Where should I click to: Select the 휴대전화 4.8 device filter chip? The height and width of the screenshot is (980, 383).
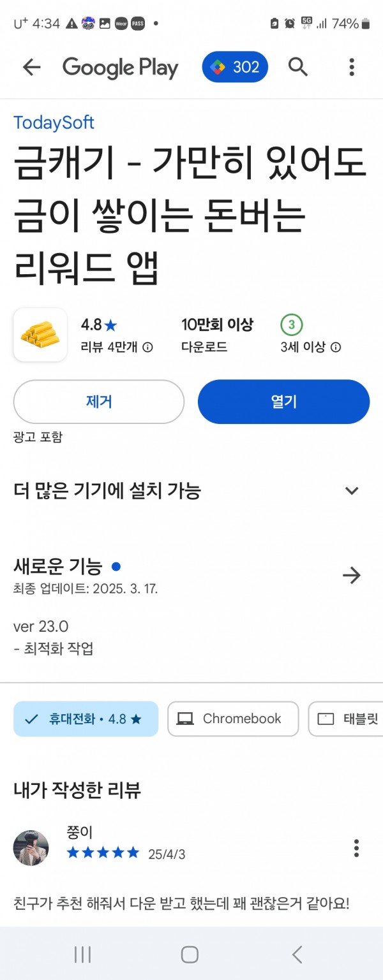[86, 719]
